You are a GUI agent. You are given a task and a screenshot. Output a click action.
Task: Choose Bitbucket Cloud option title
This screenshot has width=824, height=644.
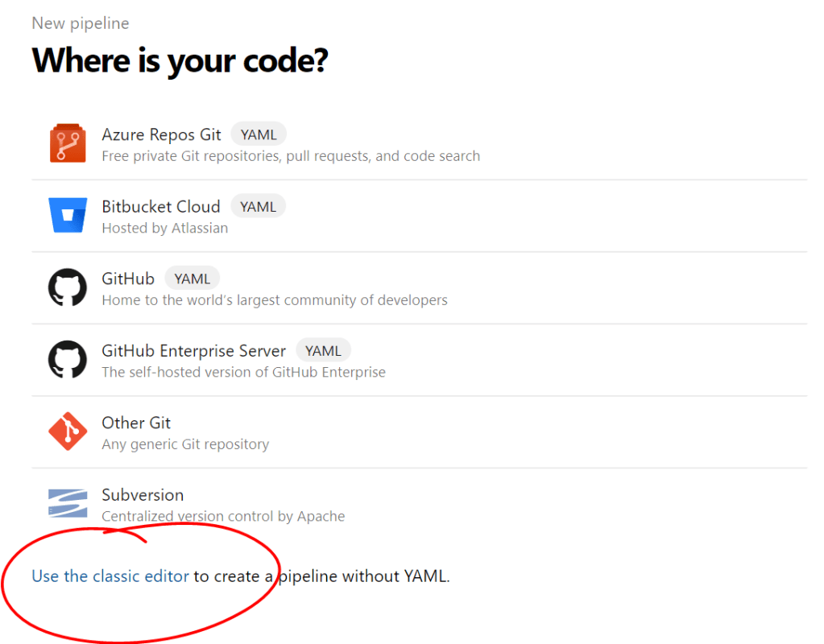pos(160,207)
